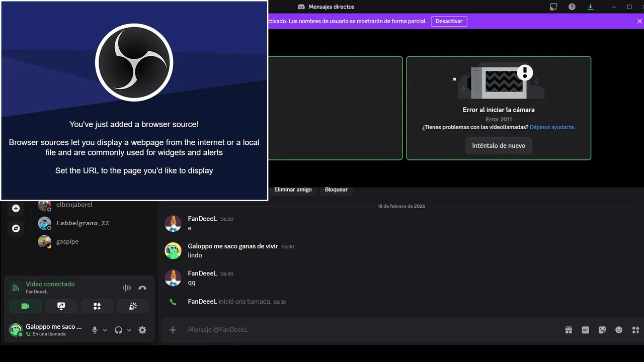
Task: Click 'Galoppo me saco ganas de vivir' username in chat
Action: [233, 246]
